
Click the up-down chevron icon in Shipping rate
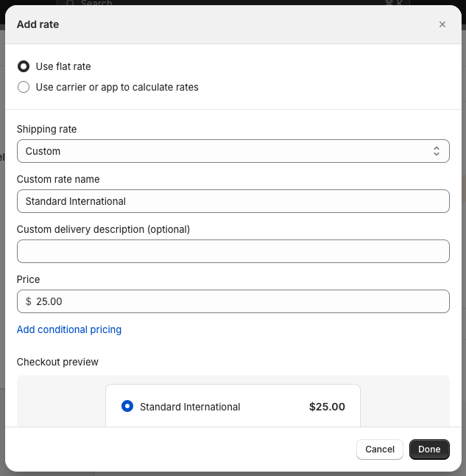(436, 151)
